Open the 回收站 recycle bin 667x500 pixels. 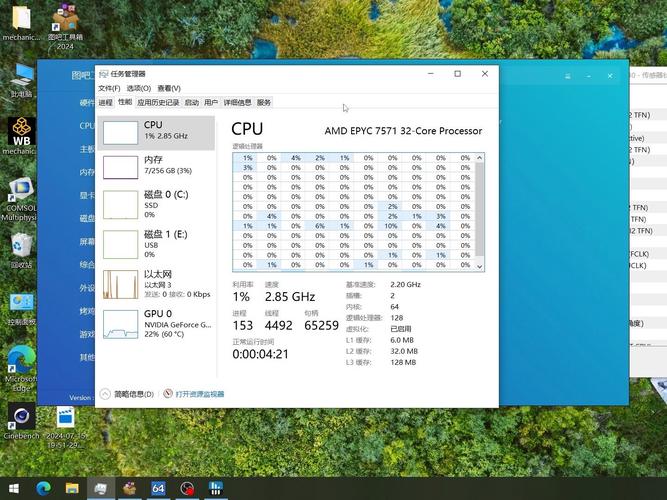pos(21,250)
